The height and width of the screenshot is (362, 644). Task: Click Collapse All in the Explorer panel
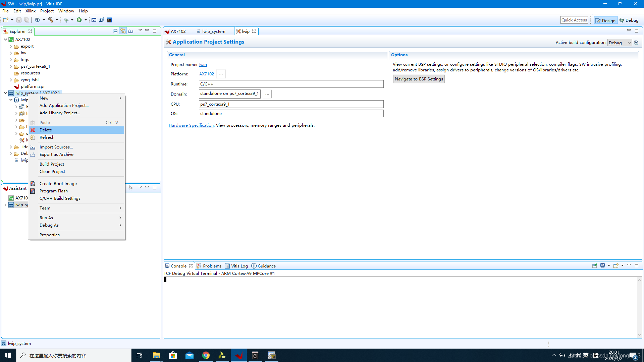(x=115, y=31)
